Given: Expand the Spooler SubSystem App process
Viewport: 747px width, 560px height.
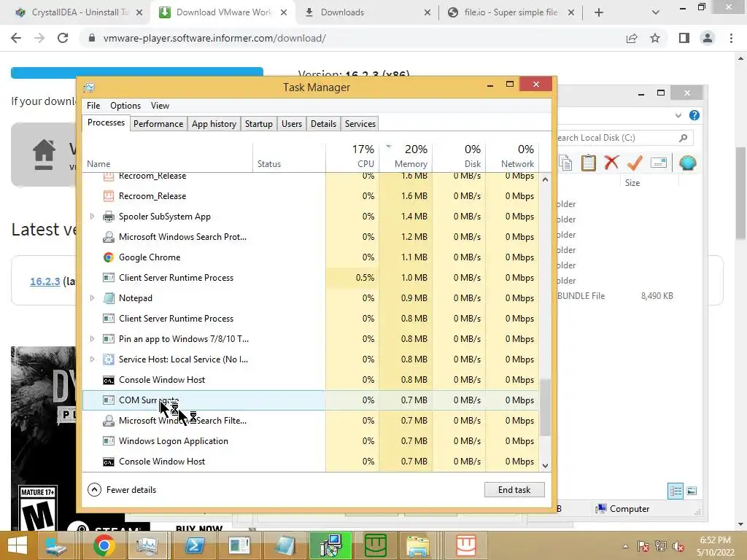Looking at the screenshot, I should (92, 217).
